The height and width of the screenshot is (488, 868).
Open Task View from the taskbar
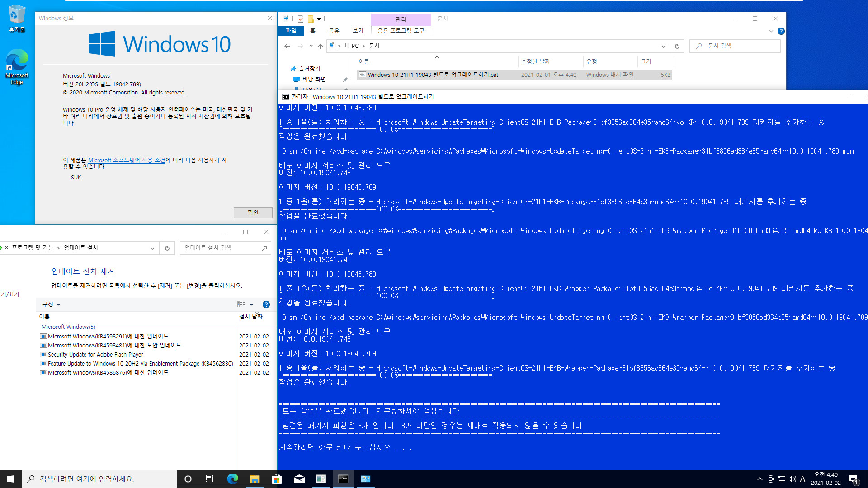coord(210,479)
